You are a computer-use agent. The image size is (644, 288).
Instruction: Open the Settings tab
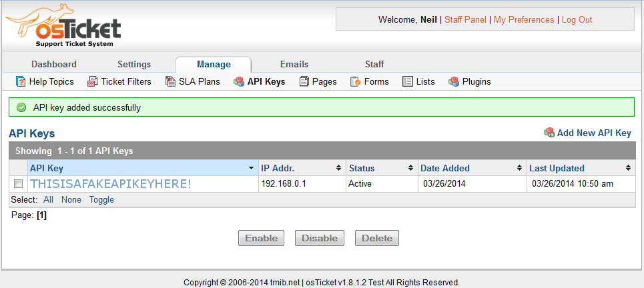tap(134, 65)
